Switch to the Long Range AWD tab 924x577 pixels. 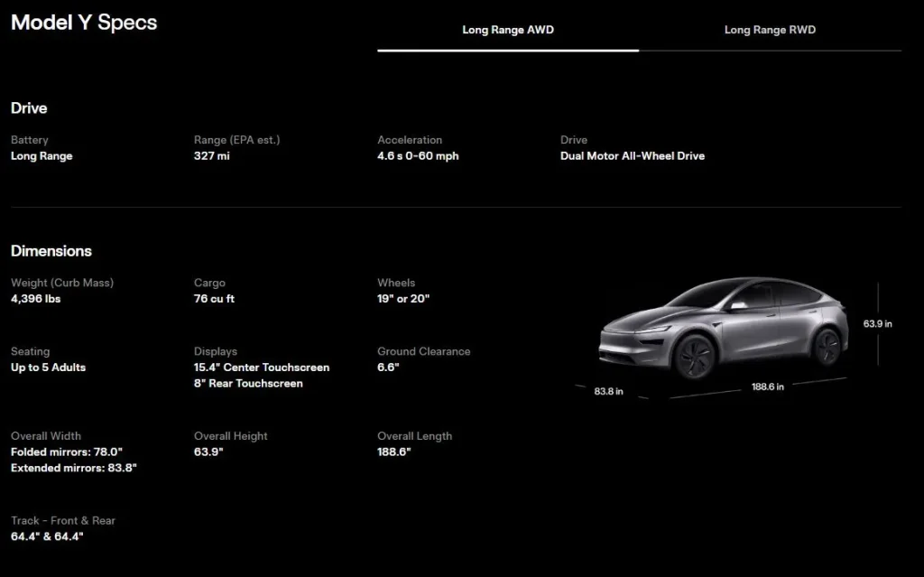(508, 30)
